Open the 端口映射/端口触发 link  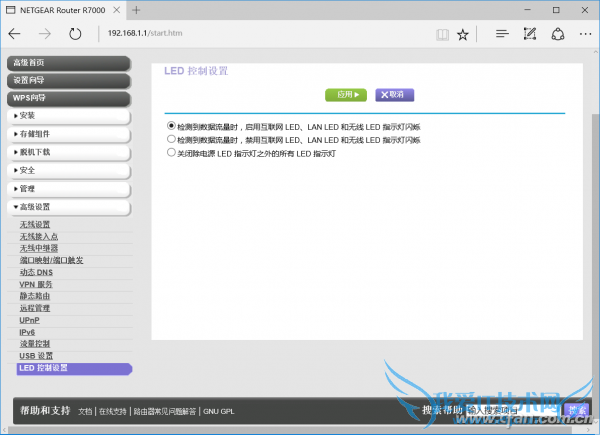point(51,261)
